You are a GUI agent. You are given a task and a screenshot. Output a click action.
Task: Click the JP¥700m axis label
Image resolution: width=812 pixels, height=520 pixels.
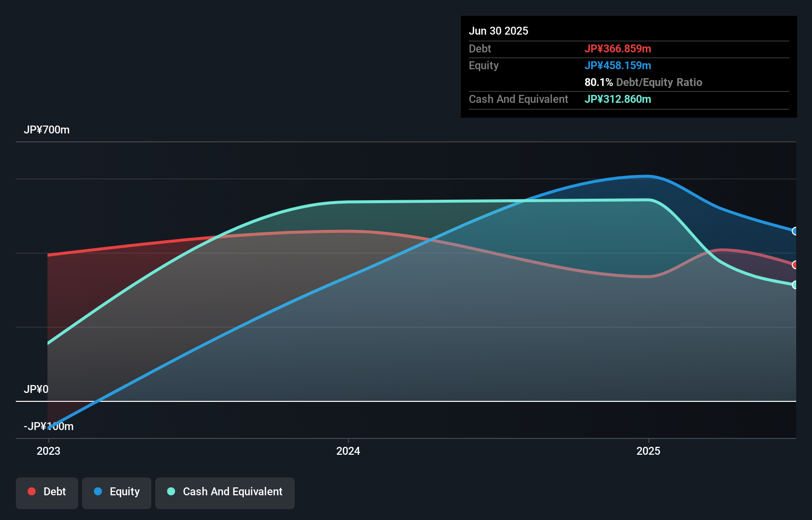tap(47, 130)
